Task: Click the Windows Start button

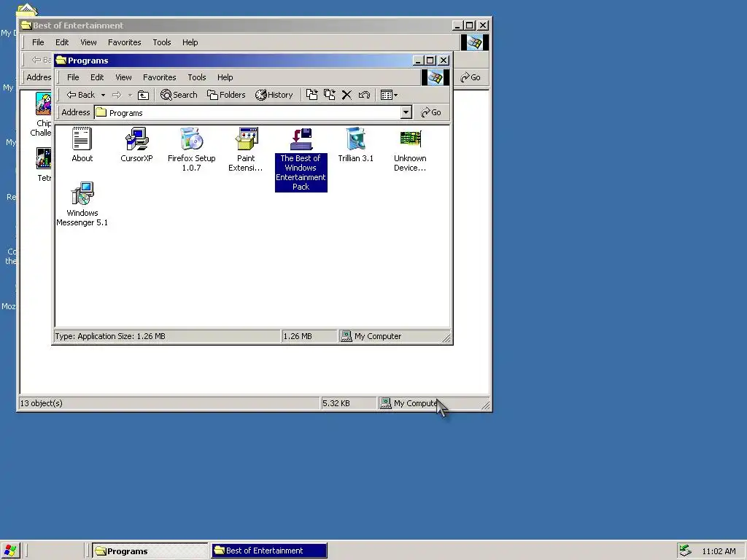Action: pyautogui.click(x=10, y=551)
